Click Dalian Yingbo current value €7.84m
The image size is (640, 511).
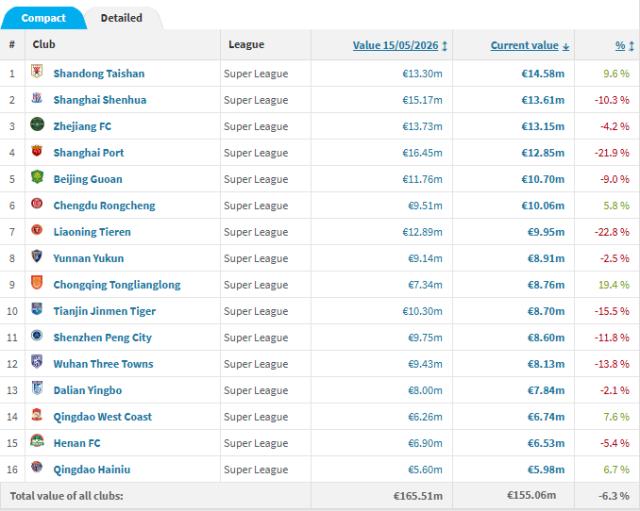[546, 390]
